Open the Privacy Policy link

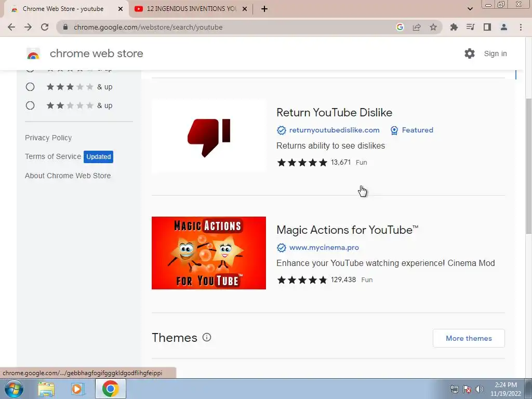48,138
